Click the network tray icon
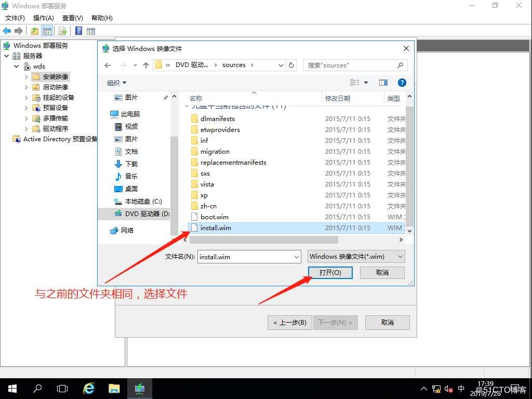This screenshot has width=532, height=399. [x=436, y=389]
